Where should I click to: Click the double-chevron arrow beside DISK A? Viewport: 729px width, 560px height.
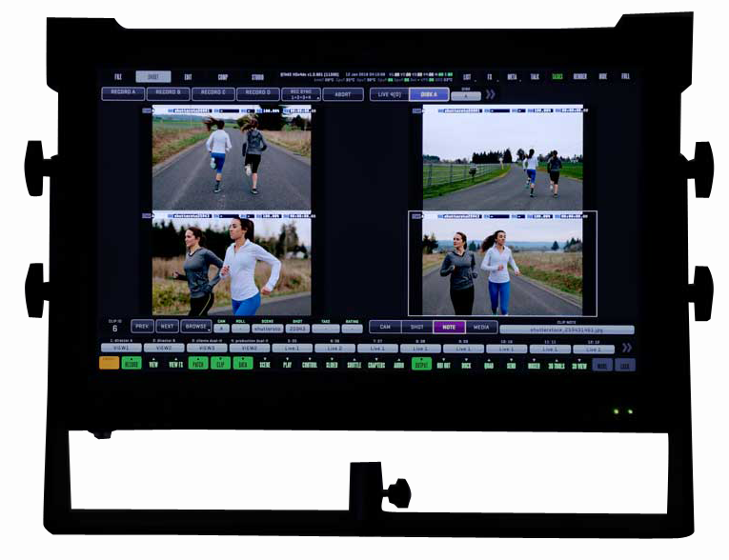click(490, 94)
